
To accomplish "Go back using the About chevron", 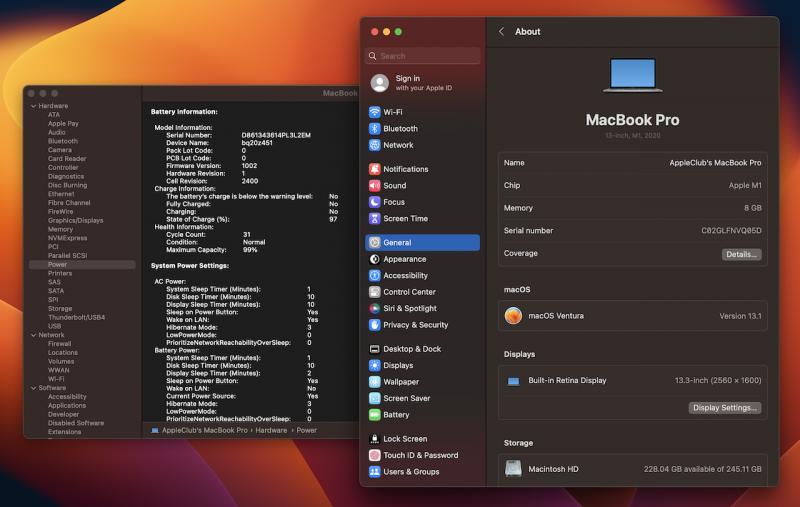I will [x=501, y=32].
